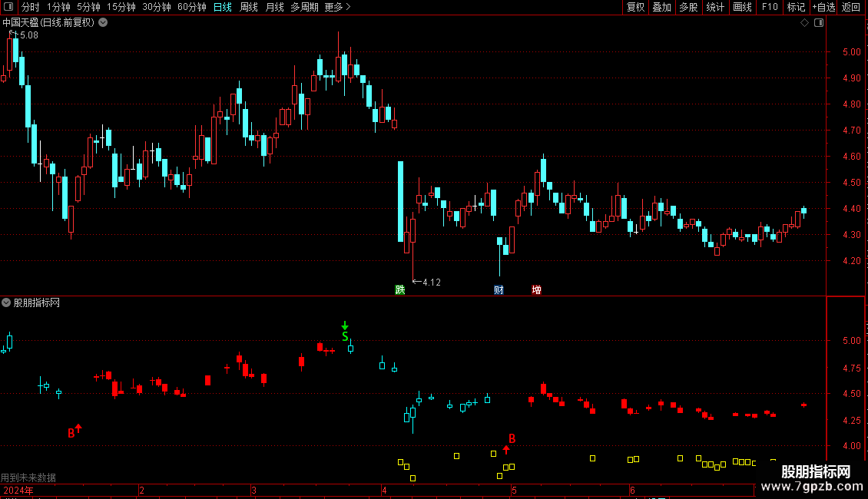Viewport: 868px width, 499px height.
Task: Expand the 更多 periods menu
Action: (337, 7)
